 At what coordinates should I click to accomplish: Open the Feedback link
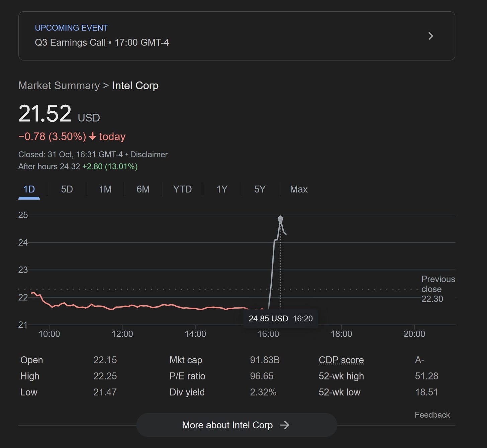[x=432, y=415]
